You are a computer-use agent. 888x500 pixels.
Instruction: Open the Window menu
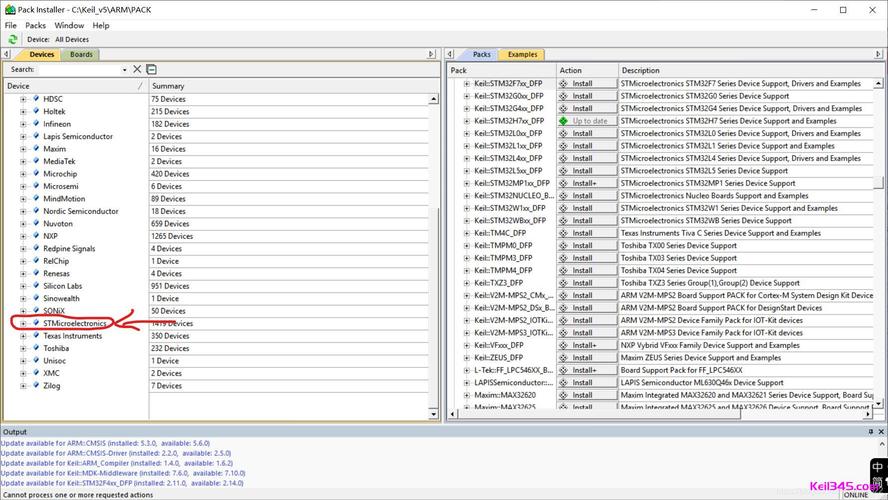[69, 25]
